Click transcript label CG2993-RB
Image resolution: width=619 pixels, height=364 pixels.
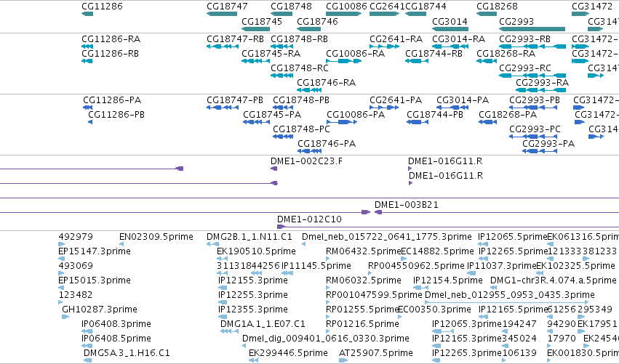(524, 39)
